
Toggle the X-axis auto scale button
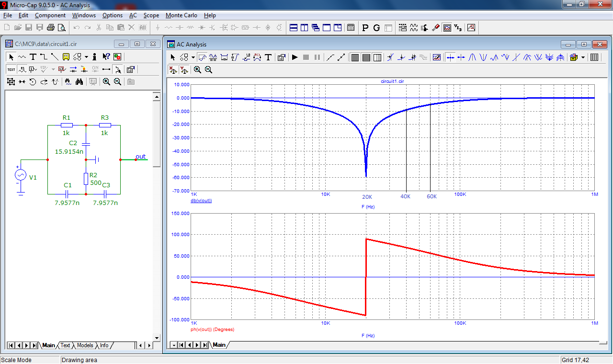173,70
